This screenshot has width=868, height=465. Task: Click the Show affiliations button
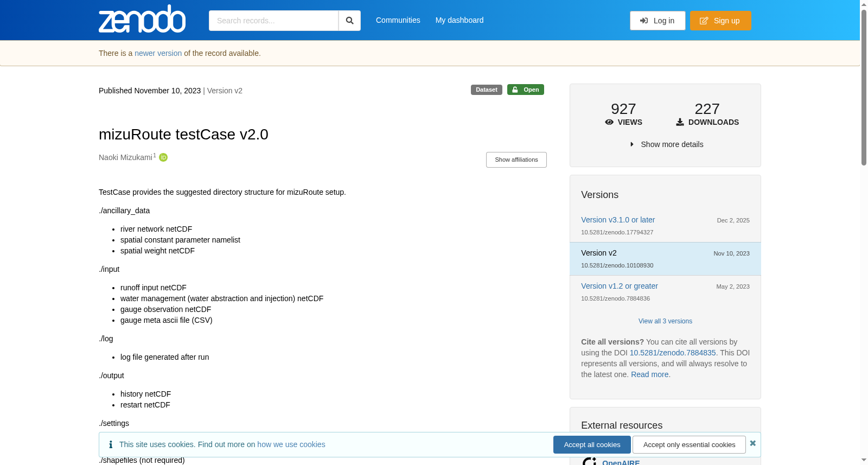pos(516,160)
